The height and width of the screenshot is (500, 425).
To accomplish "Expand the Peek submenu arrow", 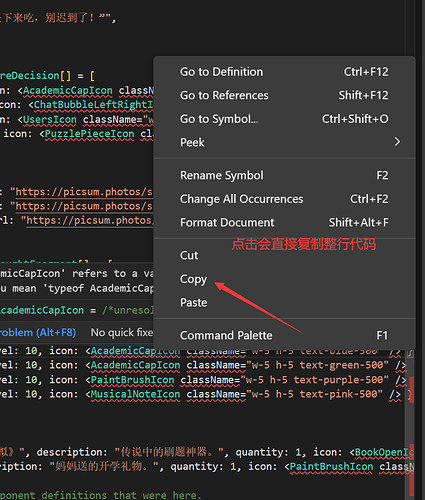I will [x=397, y=142].
